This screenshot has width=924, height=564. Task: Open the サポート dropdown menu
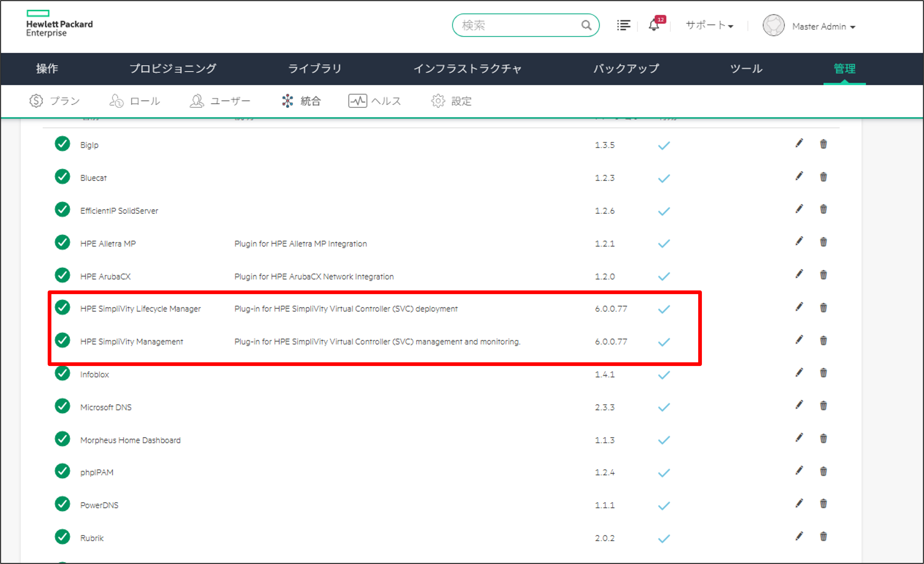click(x=709, y=26)
